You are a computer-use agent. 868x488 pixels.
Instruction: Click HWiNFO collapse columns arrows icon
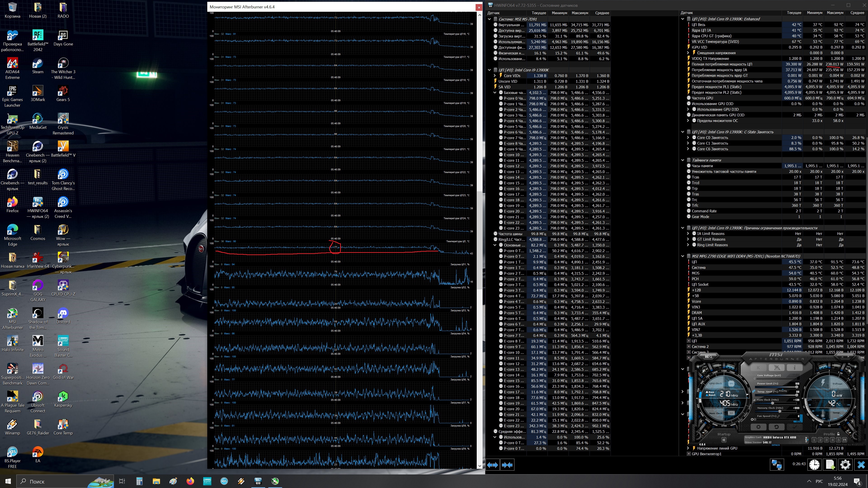click(507, 465)
